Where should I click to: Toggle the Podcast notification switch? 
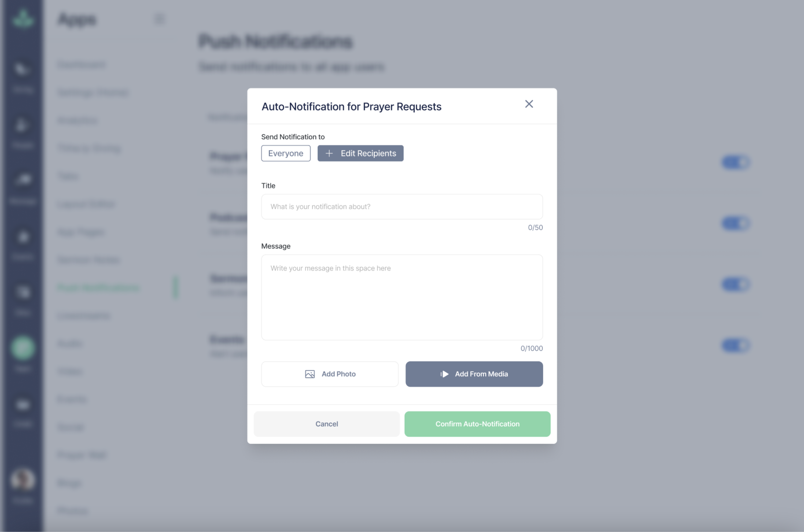tap(736, 224)
